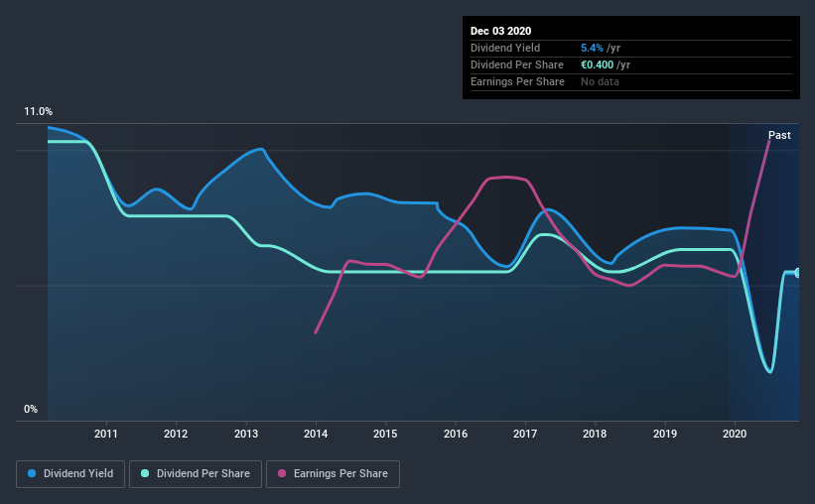Click the 11.0% y-axis label
Image resolution: width=815 pixels, height=504 pixels.
click(x=38, y=112)
